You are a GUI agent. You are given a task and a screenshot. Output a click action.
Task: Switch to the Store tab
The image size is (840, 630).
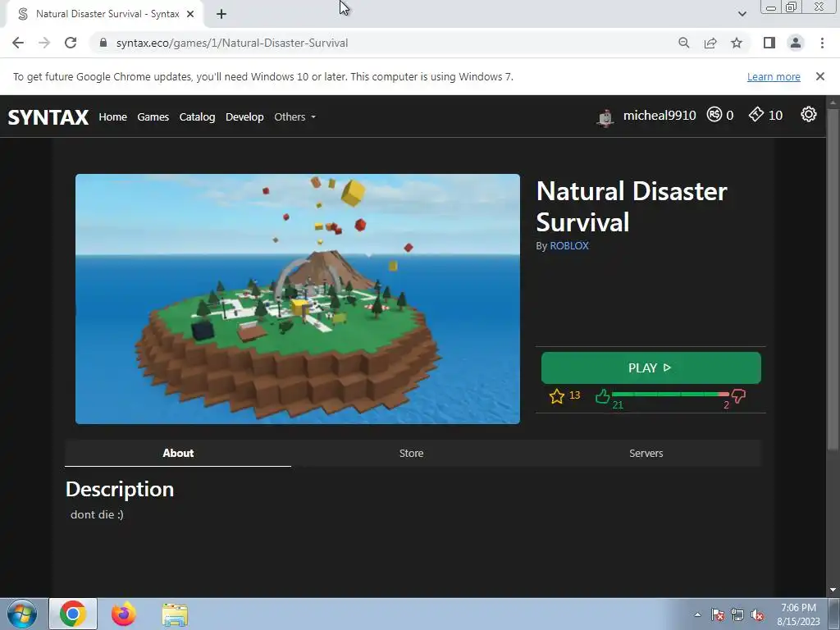(412, 453)
